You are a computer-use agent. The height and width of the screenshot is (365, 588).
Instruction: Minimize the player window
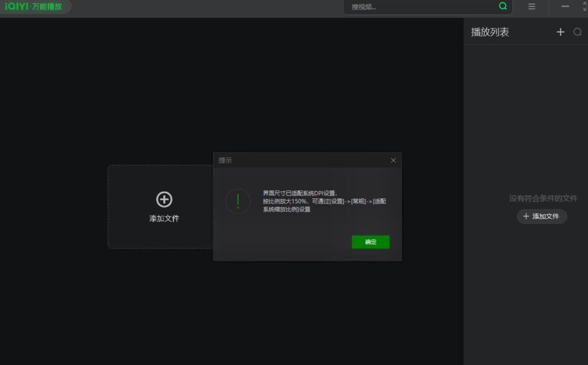tap(565, 6)
